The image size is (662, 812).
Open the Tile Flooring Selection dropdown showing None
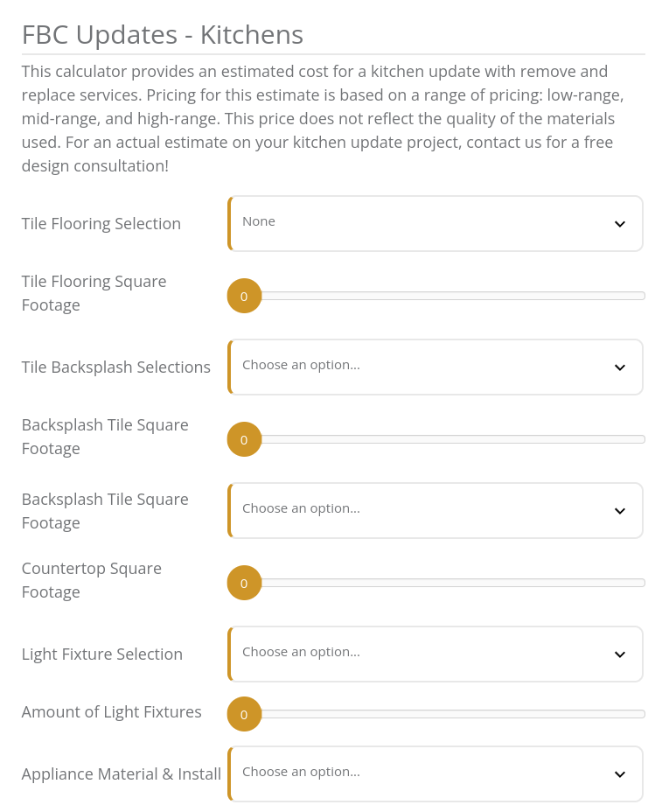click(x=436, y=224)
